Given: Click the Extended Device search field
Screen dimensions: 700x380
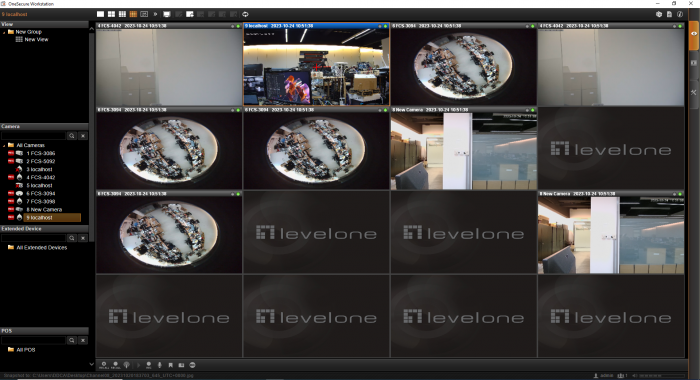Looking at the screenshot, I should [x=33, y=238].
